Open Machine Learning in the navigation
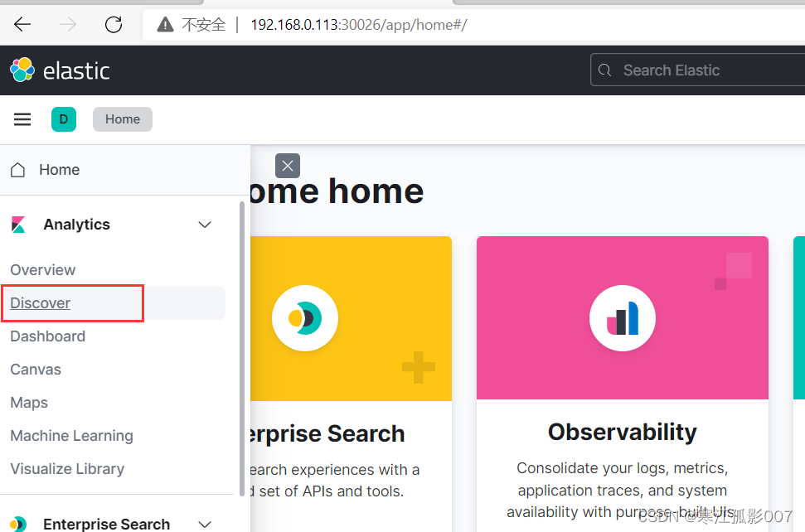805x532 pixels. coord(72,436)
